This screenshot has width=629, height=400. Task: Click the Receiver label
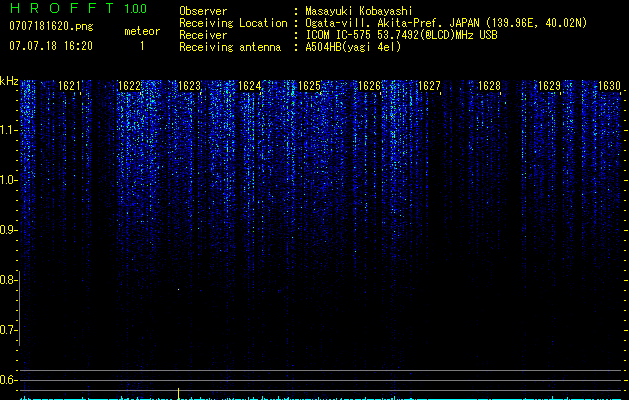(x=203, y=35)
